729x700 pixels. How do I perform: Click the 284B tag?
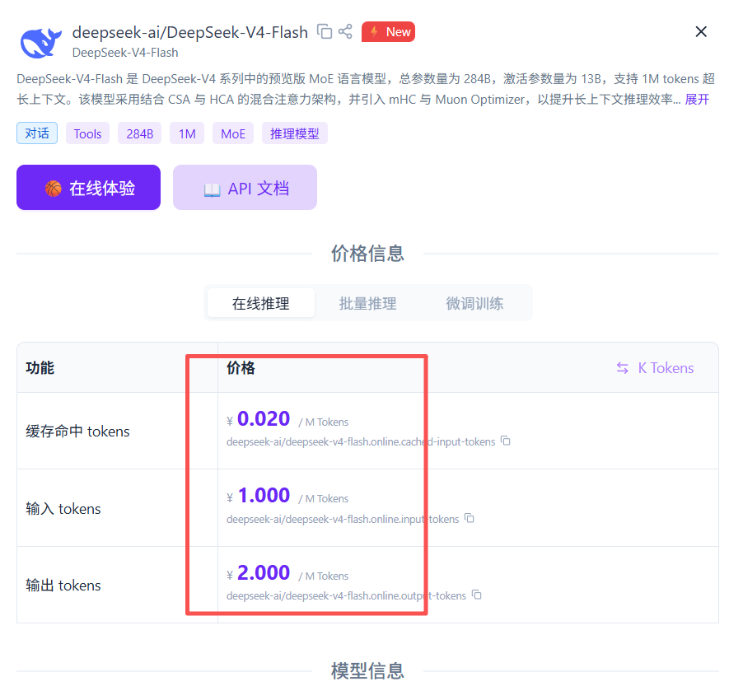[139, 133]
